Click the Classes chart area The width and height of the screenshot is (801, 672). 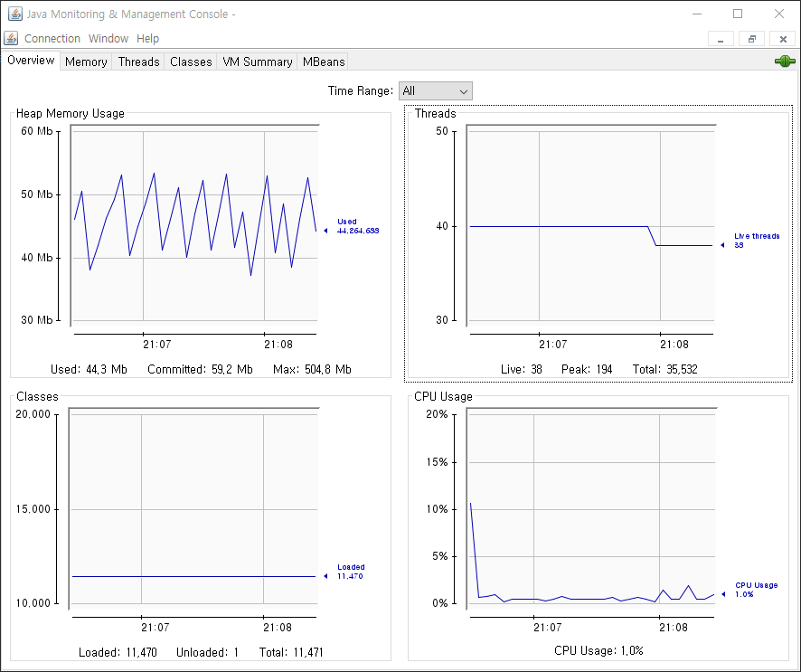[x=194, y=507]
